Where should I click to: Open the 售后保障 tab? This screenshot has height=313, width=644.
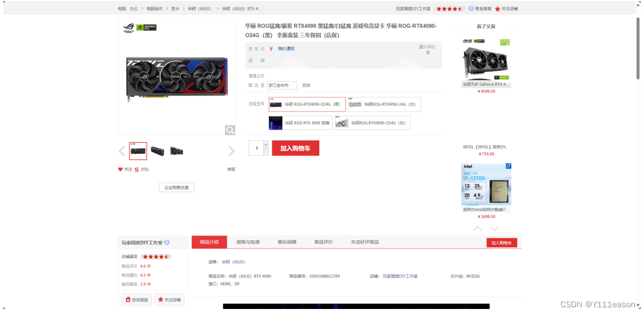(x=287, y=242)
